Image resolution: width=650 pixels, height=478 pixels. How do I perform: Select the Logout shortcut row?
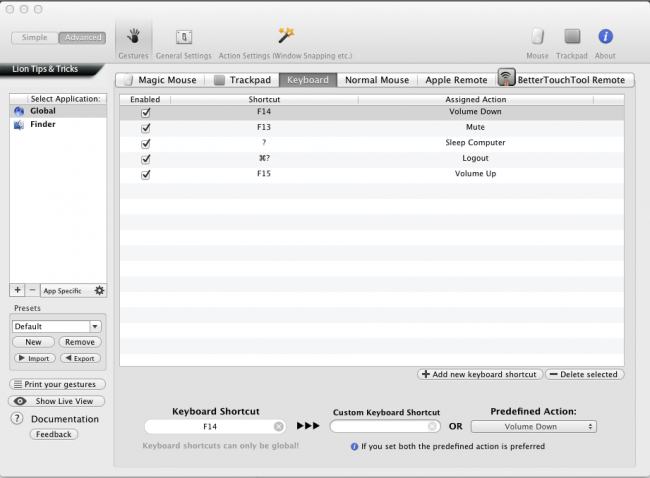coord(372,159)
